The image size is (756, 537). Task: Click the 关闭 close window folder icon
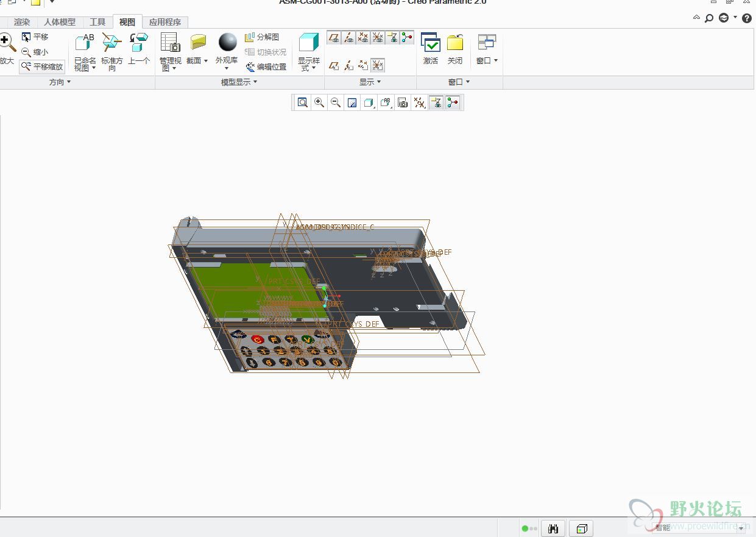click(x=455, y=49)
